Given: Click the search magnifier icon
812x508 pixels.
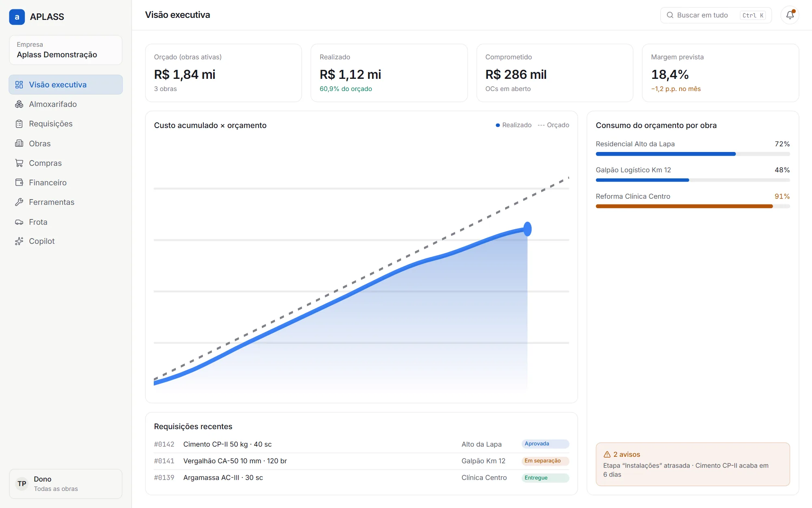Looking at the screenshot, I should point(670,15).
